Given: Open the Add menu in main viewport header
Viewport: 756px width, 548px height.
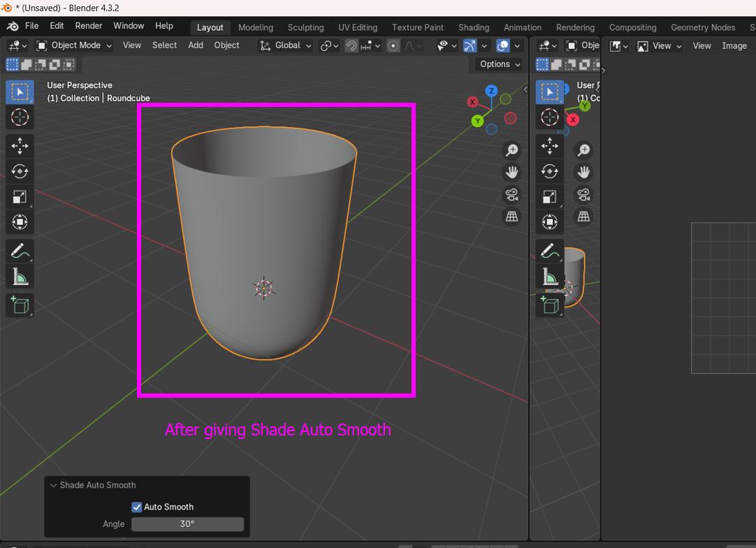Looking at the screenshot, I should click(195, 45).
